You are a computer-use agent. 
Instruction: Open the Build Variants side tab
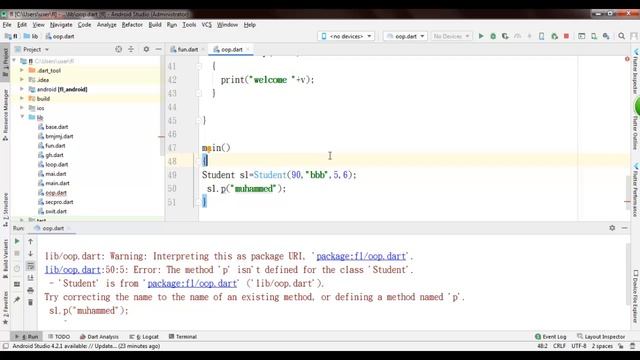pyautogui.click(x=5, y=259)
